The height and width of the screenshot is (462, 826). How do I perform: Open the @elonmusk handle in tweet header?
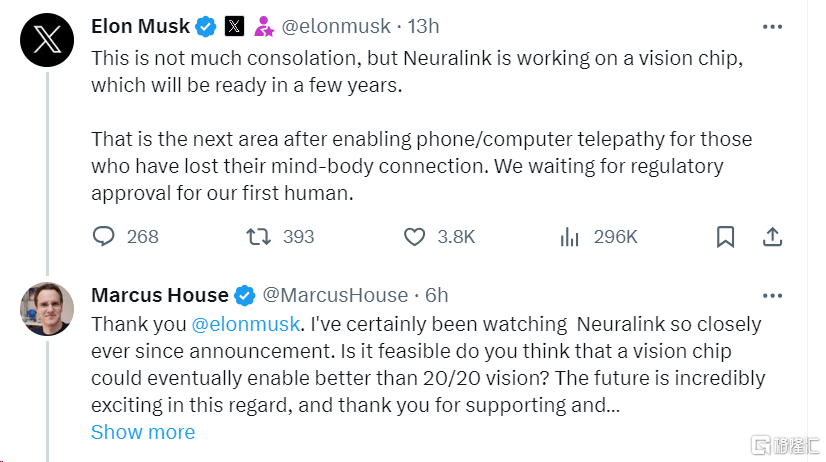336,26
